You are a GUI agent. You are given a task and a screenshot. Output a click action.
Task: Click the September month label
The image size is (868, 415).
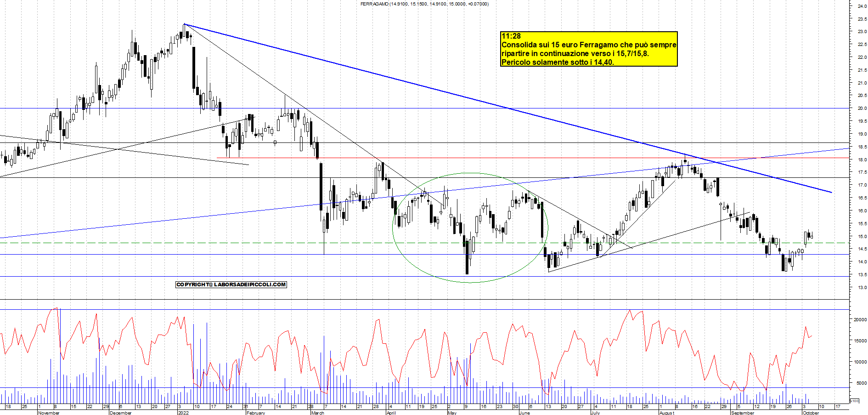tap(743, 413)
